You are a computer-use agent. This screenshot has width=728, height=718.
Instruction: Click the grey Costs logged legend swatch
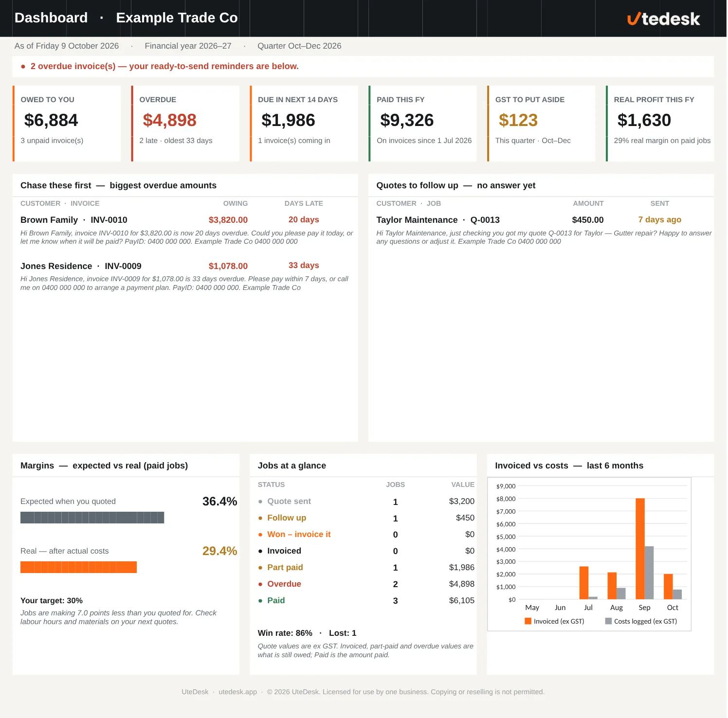(x=608, y=621)
